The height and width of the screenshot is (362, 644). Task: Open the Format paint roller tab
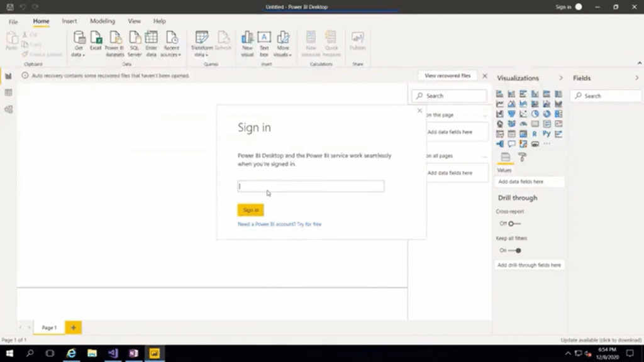pyautogui.click(x=522, y=157)
